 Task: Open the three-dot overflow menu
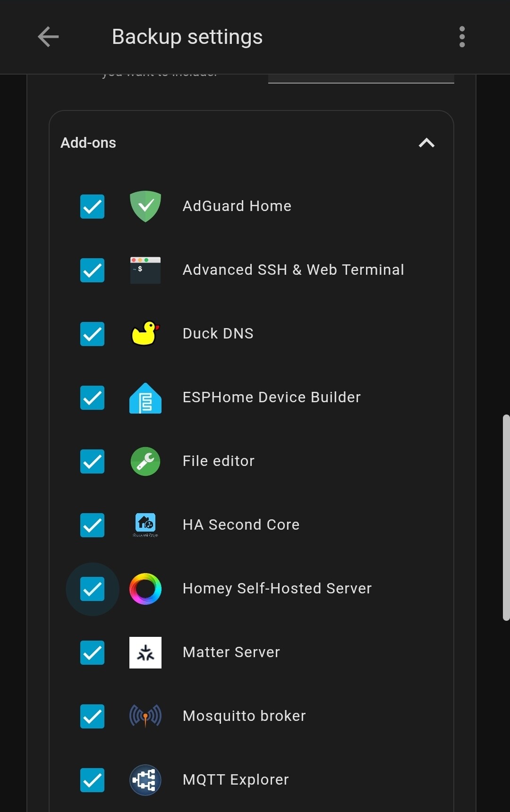point(462,37)
